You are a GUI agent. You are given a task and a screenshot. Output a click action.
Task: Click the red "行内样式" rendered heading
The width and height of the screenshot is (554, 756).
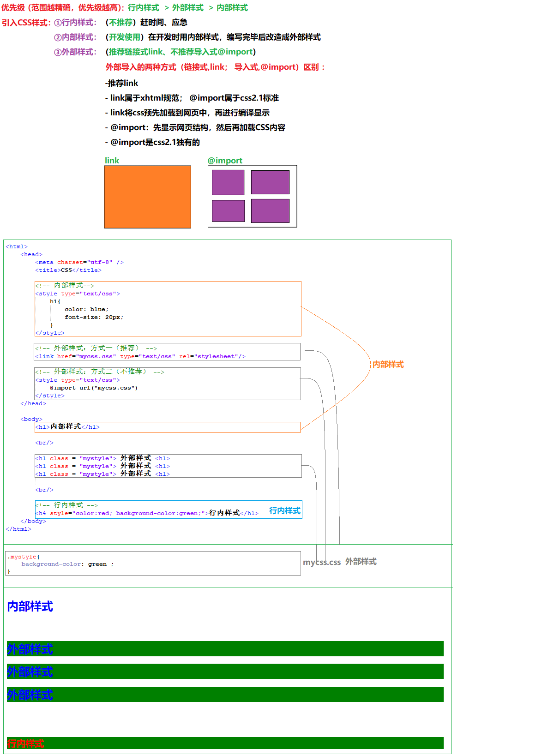click(25, 744)
